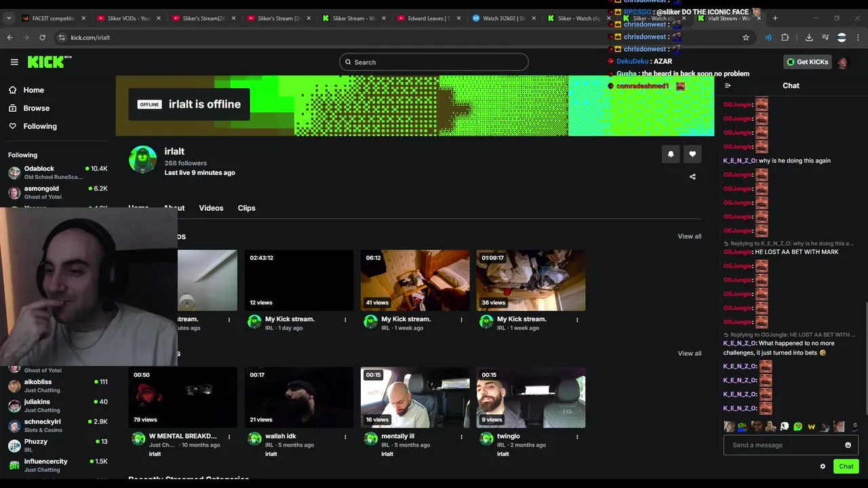
Task: Open the Phuzzy channel in sidebar
Action: click(58, 445)
